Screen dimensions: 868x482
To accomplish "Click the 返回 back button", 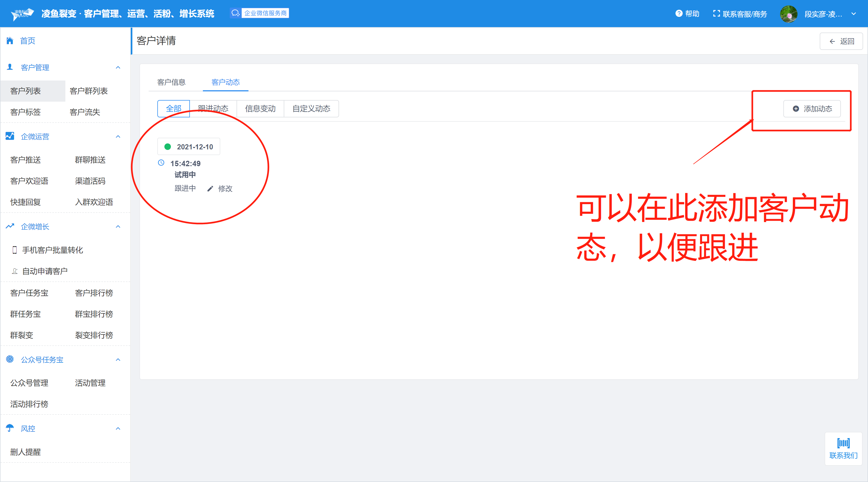I will [841, 41].
